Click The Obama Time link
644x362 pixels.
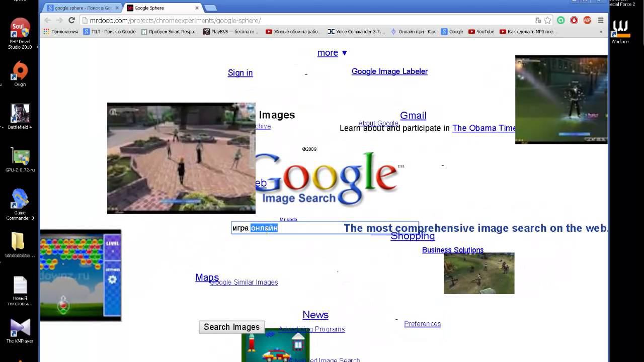[484, 128]
